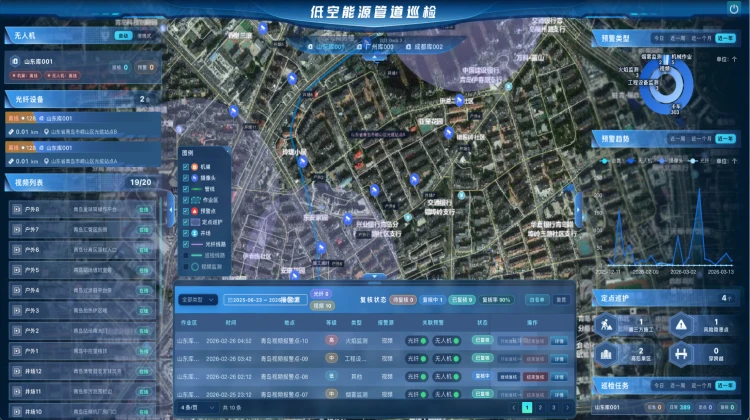Click the 白名单 button
The image size is (750, 420).
click(537, 300)
